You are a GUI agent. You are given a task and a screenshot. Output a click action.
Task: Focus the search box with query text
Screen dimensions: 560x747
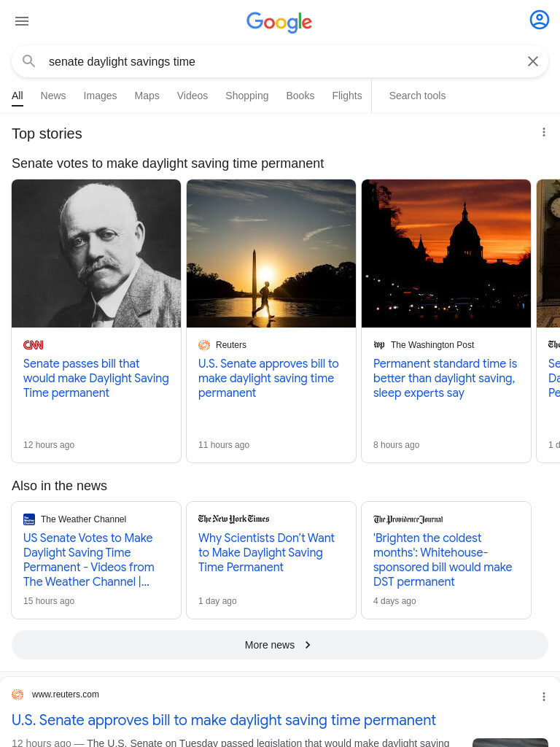(281, 61)
